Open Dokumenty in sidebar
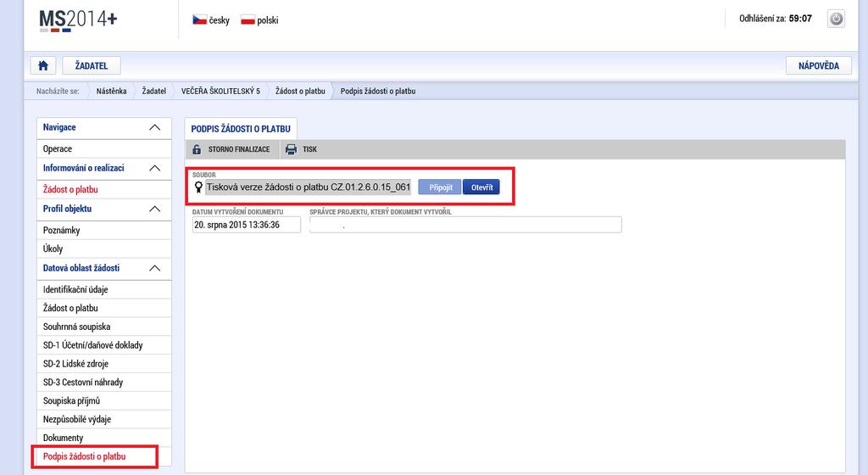This screenshot has height=475, width=868. click(x=104, y=438)
